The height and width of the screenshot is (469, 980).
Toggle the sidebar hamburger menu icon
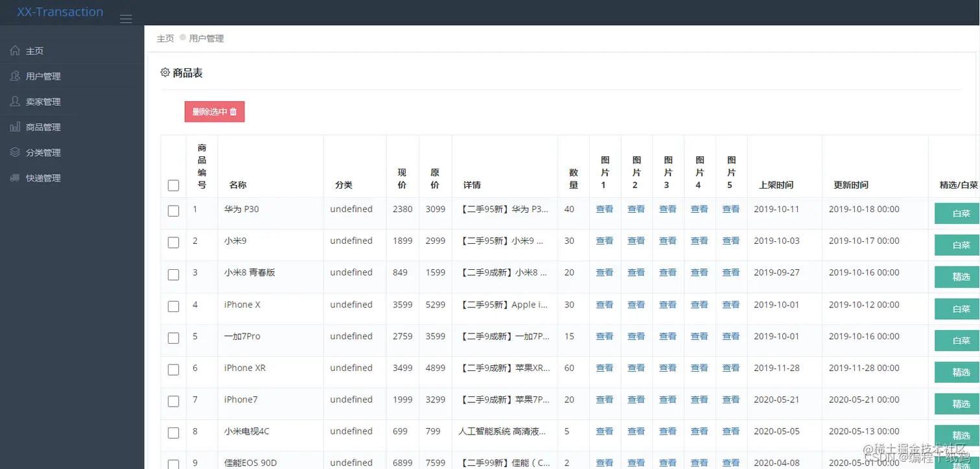pyautogui.click(x=126, y=19)
